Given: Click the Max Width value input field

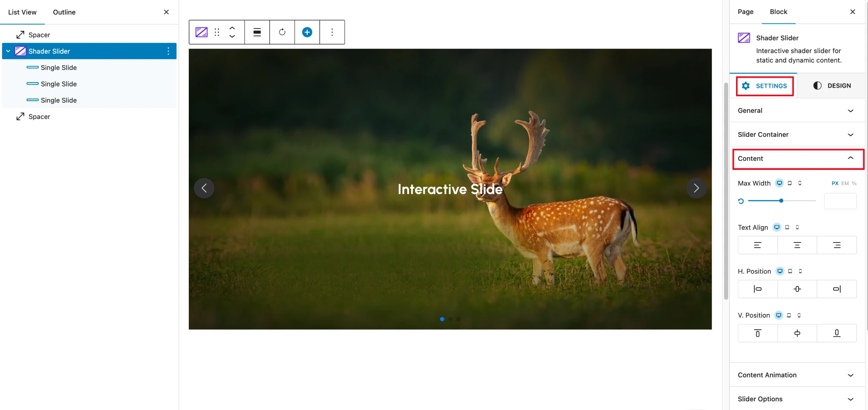Looking at the screenshot, I should tap(840, 201).
